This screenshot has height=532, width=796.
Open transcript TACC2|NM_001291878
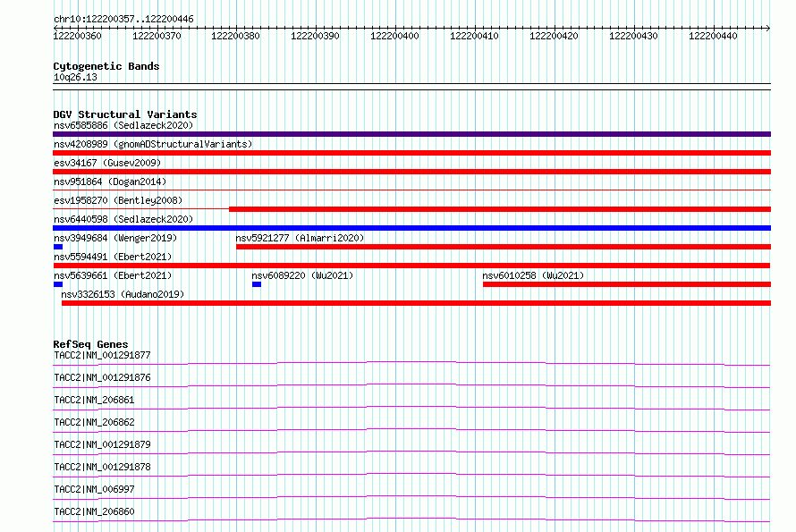point(102,467)
